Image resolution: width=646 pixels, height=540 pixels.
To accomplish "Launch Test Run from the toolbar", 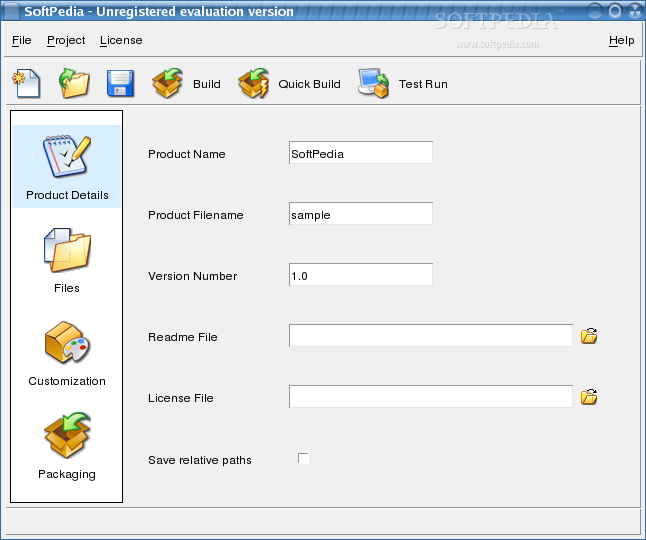I will pos(403,84).
